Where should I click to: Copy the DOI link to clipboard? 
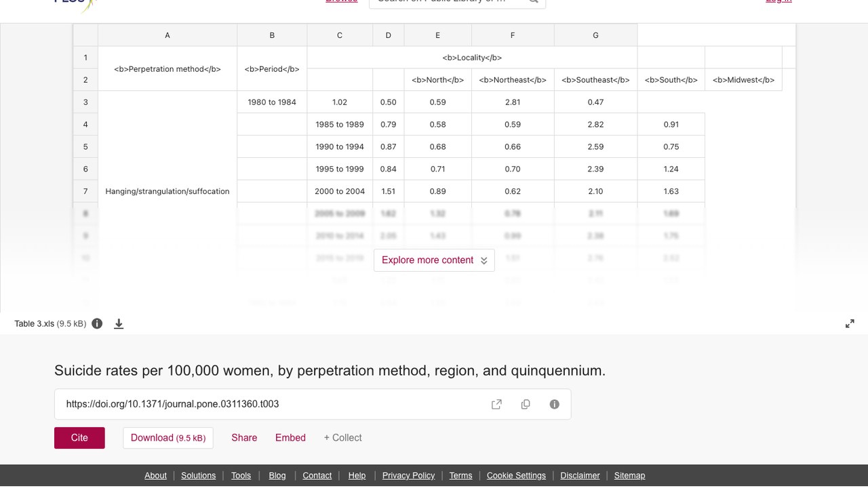pos(526,404)
